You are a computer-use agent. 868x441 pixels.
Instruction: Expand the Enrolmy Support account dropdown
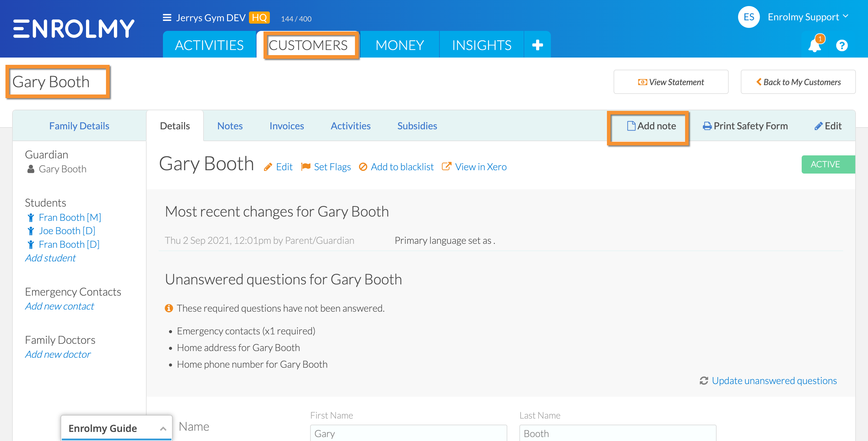(x=808, y=17)
